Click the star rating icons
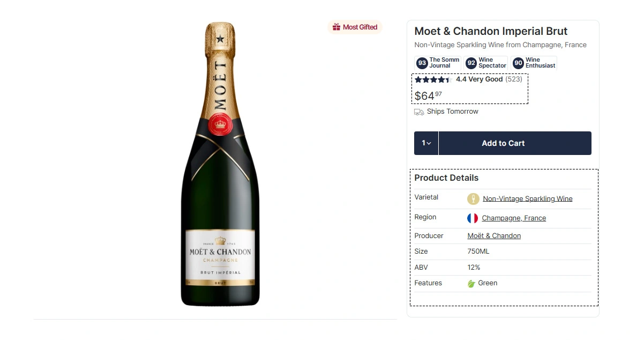This screenshot has height=340, width=644. 433,80
